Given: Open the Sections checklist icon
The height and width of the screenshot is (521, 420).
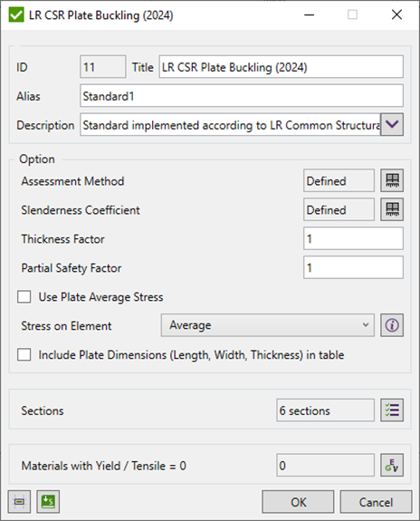Looking at the screenshot, I should point(392,410).
